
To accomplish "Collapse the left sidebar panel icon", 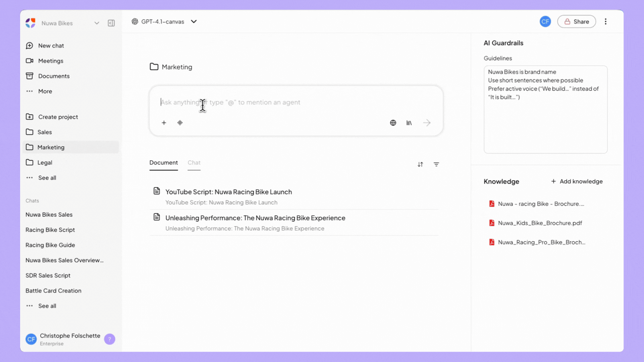I will [x=111, y=23].
